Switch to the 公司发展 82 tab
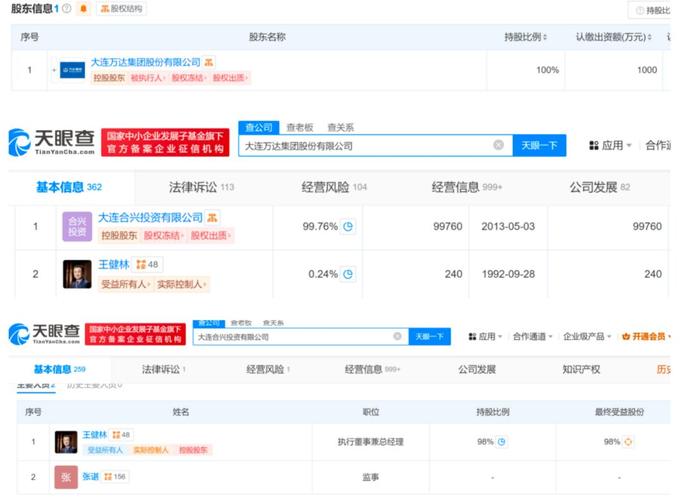683x500 pixels. [x=600, y=187]
